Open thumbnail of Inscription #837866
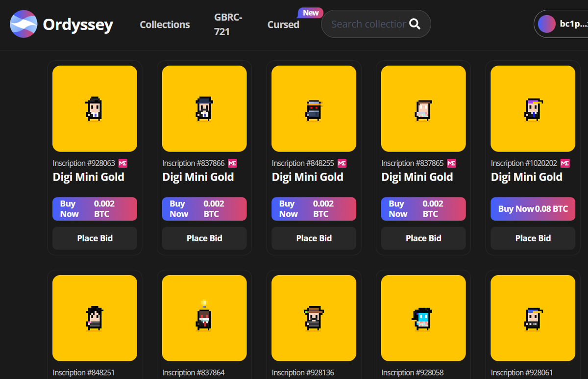The image size is (588, 379). coord(204,109)
